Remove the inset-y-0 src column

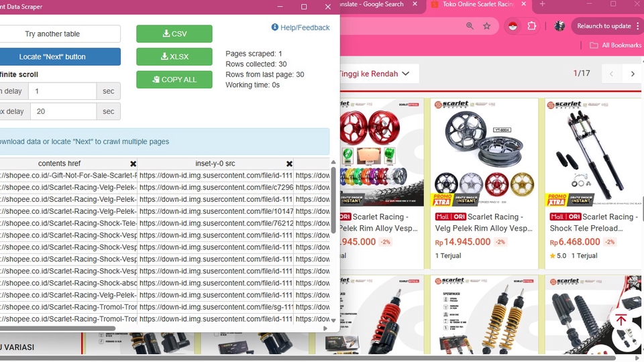click(289, 164)
